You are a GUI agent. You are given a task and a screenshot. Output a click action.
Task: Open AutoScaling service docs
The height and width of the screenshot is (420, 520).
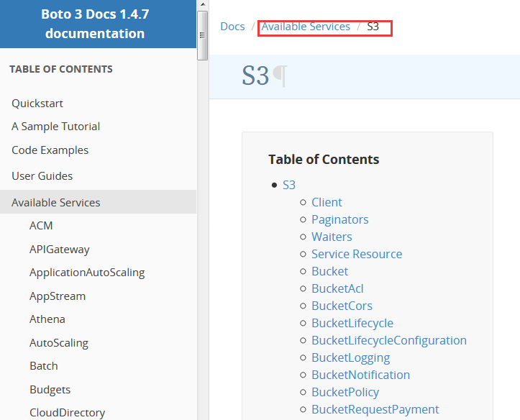[59, 343]
